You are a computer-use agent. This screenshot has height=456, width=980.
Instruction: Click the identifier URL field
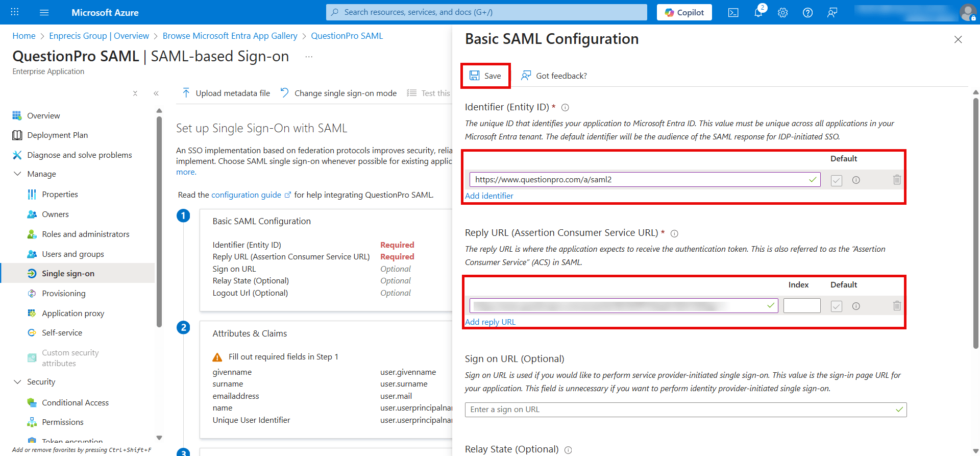tap(645, 180)
